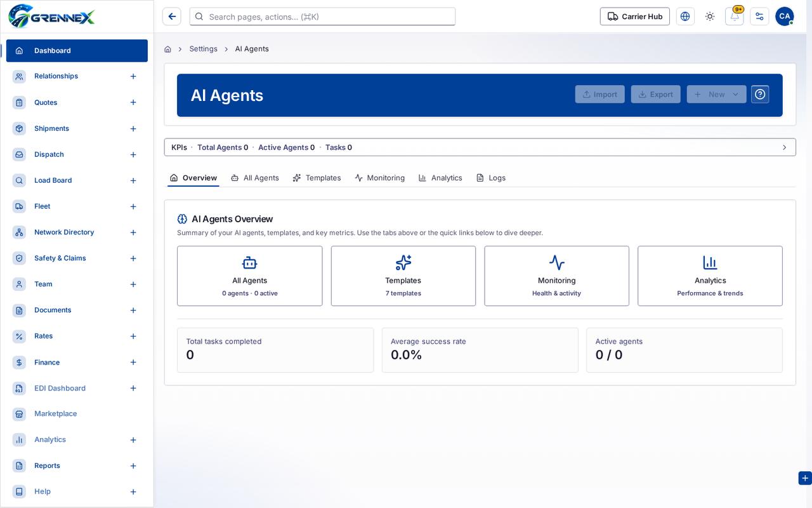Click the help question mark icon
The image size is (812, 508).
pyautogui.click(x=760, y=94)
